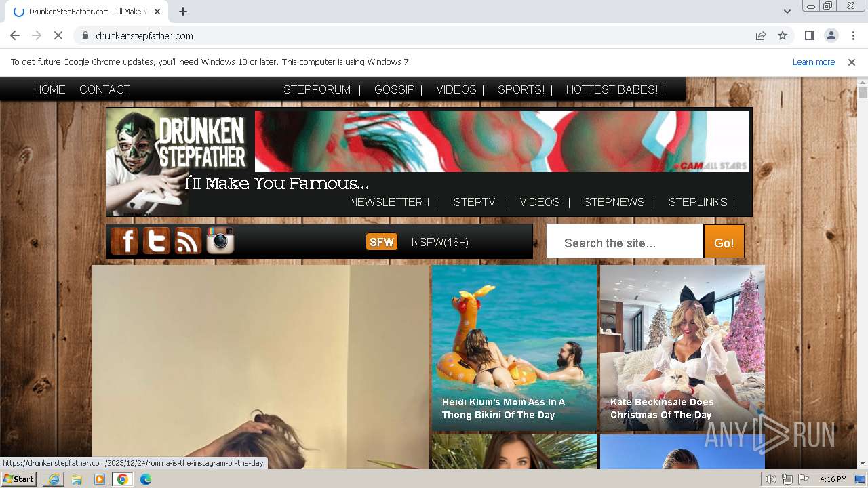Stop loading the page
The image size is (868, 488).
click(x=58, y=36)
